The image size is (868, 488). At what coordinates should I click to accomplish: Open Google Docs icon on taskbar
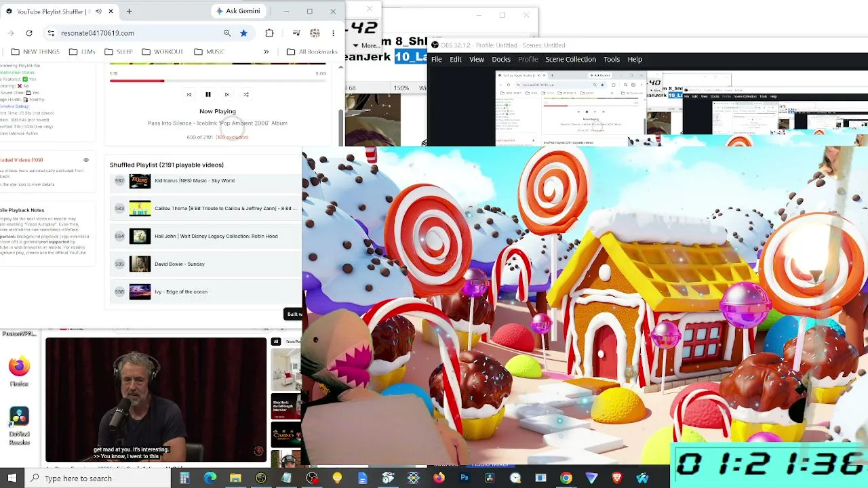pos(363,479)
